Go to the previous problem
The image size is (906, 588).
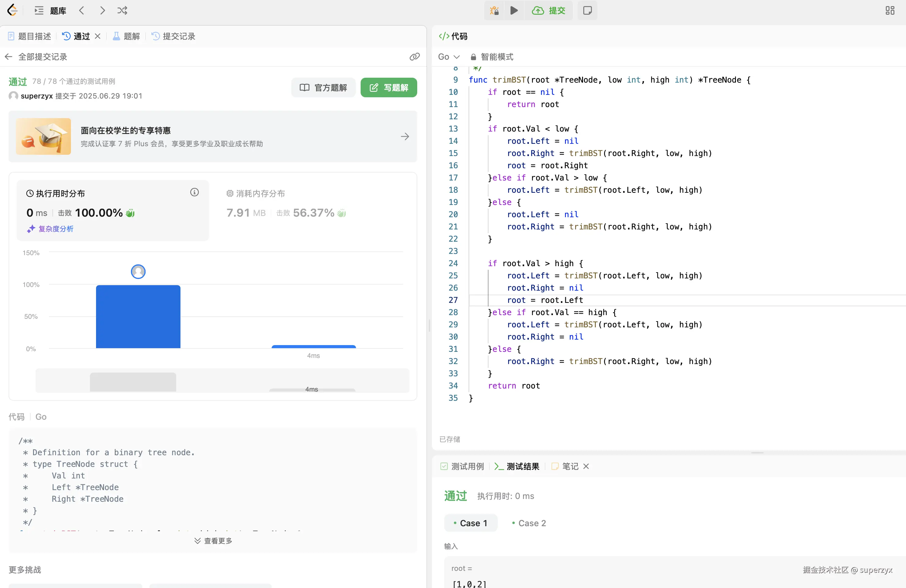81,11
